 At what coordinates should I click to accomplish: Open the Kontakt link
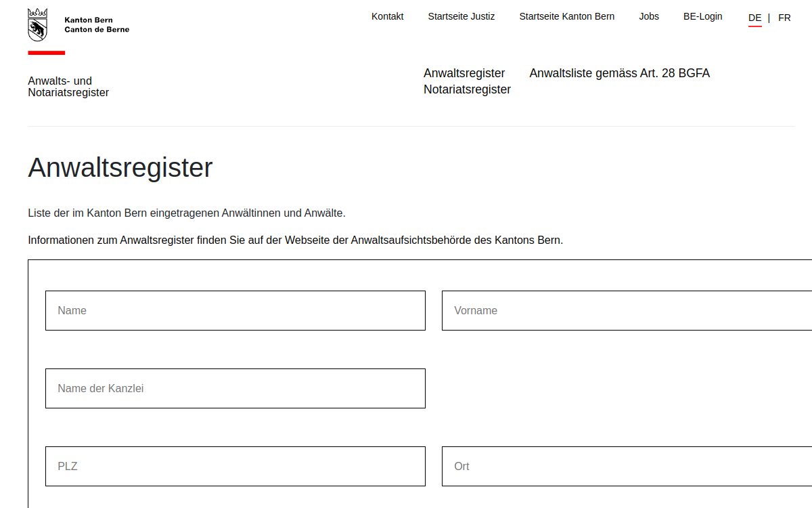tap(387, 16)
